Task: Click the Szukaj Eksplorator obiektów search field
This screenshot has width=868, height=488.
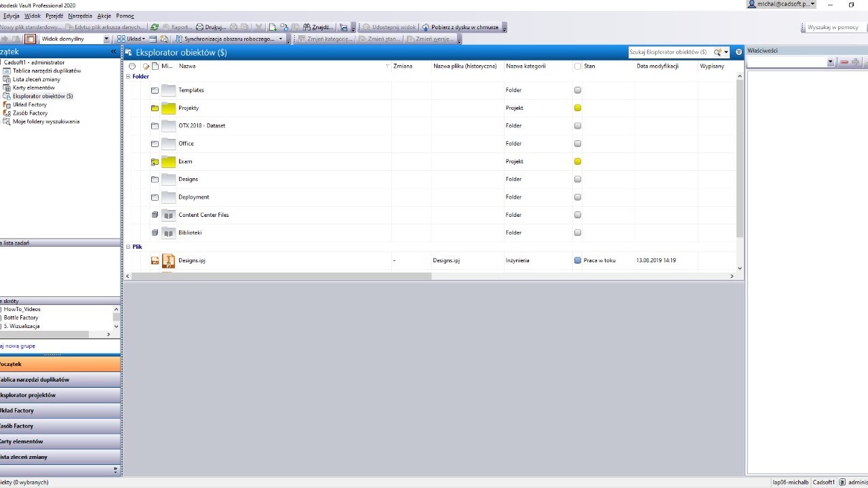Action: click(670, 52)
